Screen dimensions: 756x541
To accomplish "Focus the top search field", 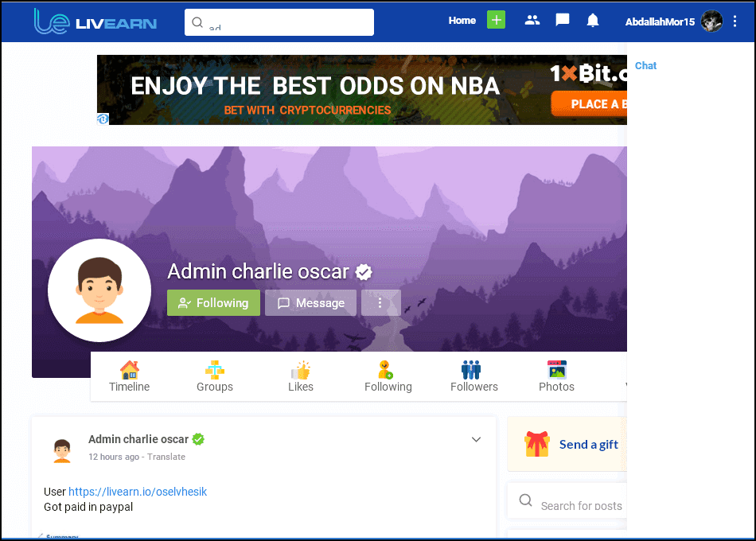I will pos(279,22).
